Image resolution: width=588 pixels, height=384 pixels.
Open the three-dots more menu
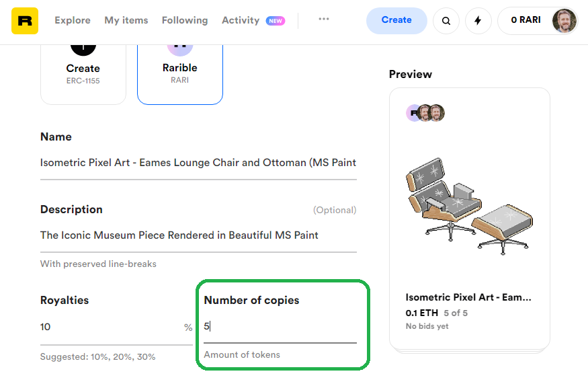point(324,19)
